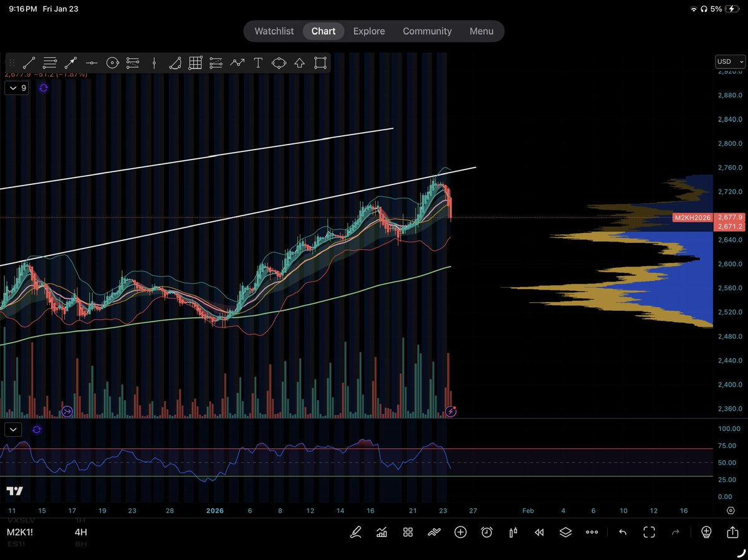Select the zigzag path arrow tool
Screen dimensions: 748x560
[x=237, y=62]
